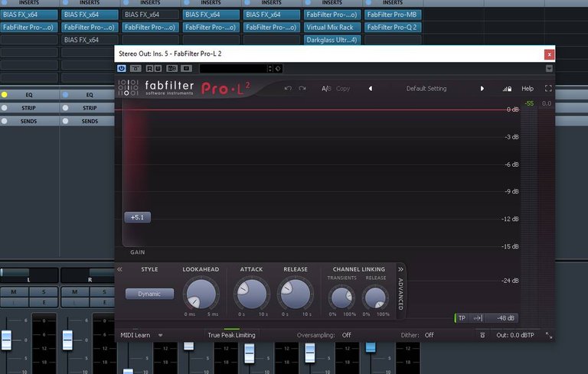Open the Dither Off menu

429,335
